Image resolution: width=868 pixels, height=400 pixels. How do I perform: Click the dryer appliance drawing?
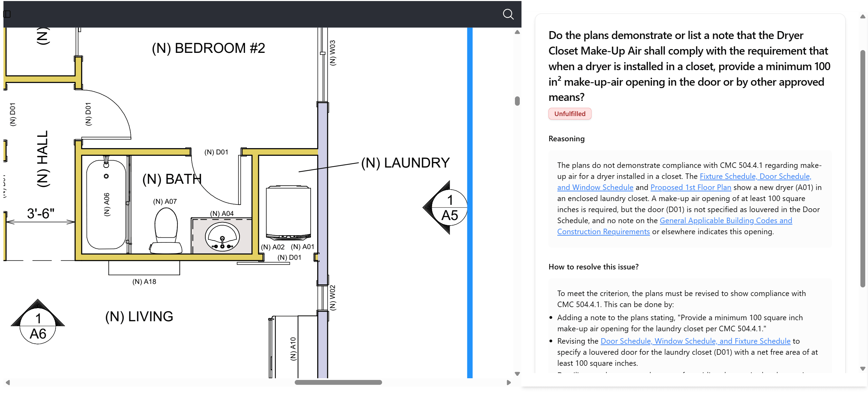289,213
